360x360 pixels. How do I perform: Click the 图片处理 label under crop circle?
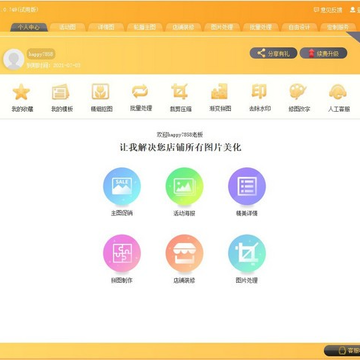click(247, 280)
